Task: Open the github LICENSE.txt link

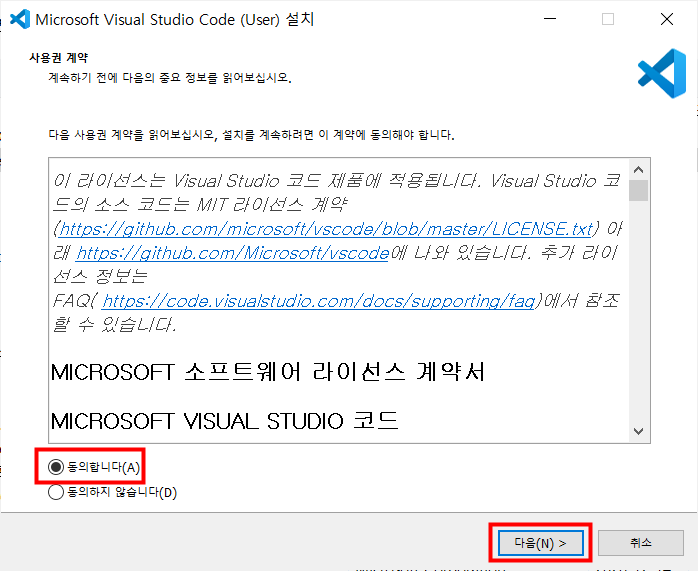Action: pyautogui.click(x=326, y=229)
